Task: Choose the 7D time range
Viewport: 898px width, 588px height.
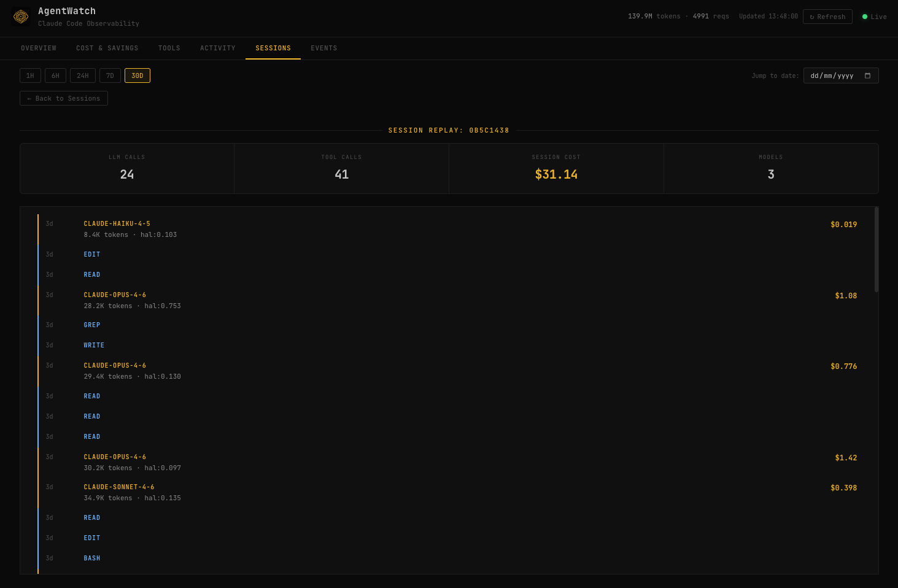Action: click(110, 75)
